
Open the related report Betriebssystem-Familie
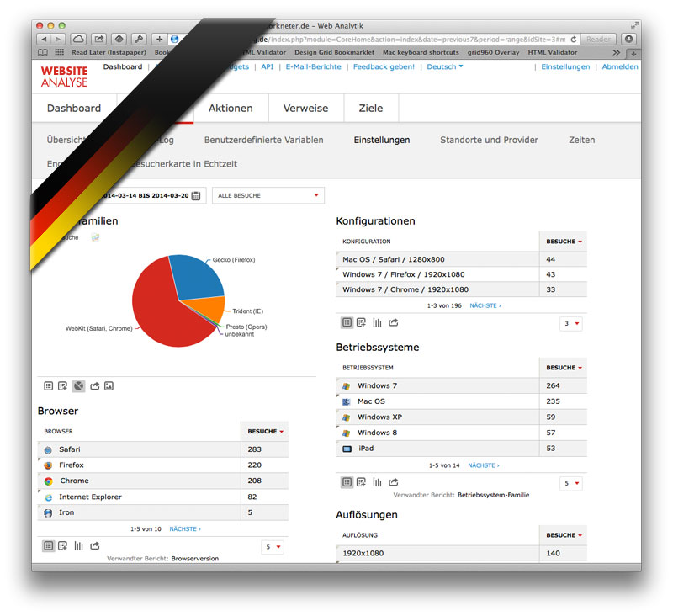coord(493,495)
